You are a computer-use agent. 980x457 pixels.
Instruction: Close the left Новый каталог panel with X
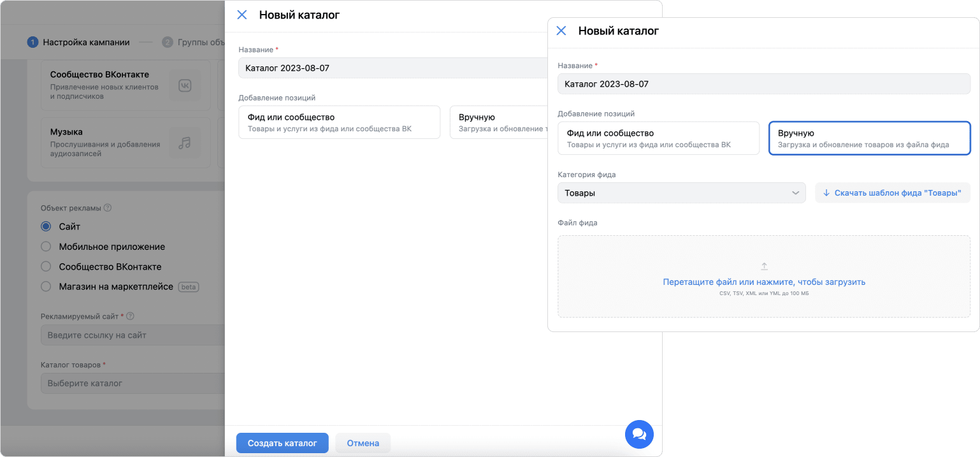242,15
